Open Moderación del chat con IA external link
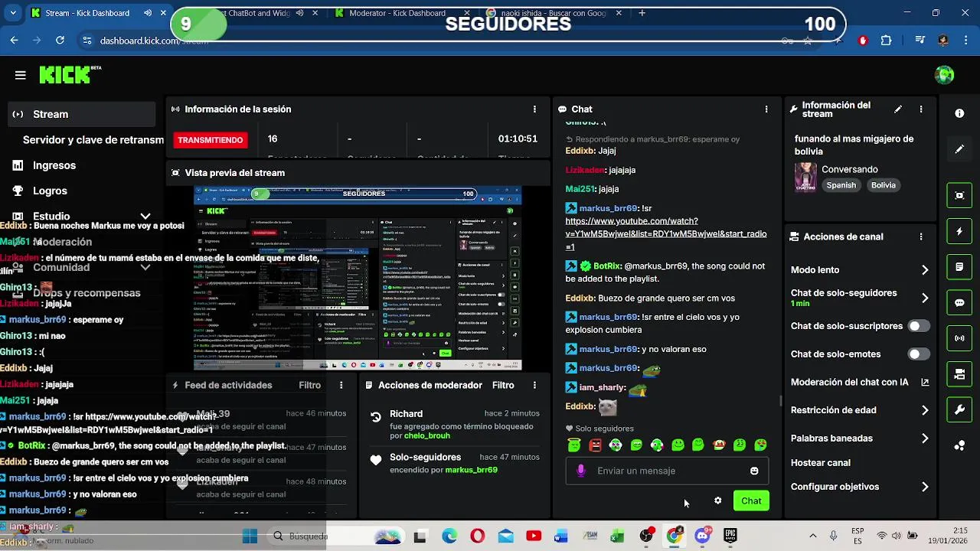The height and width of the screenshot is (551, 980). 925,382
